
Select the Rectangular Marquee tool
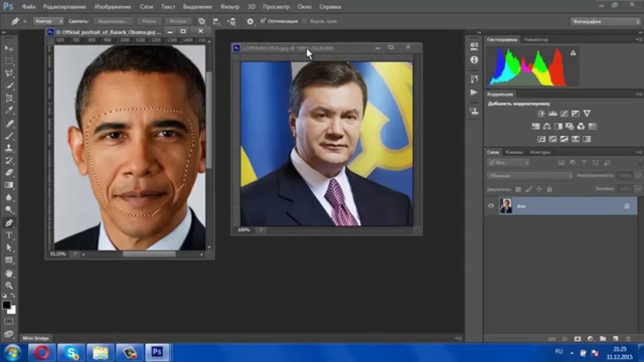[9, 61]
